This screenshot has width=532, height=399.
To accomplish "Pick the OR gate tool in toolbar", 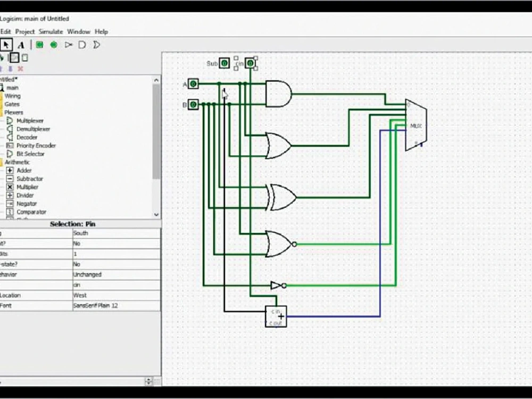I will 96,45.
